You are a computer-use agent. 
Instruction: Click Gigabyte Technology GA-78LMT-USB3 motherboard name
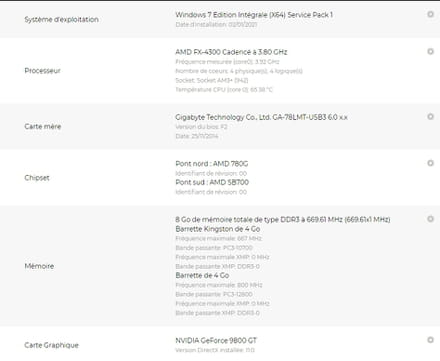click(261, 117)
